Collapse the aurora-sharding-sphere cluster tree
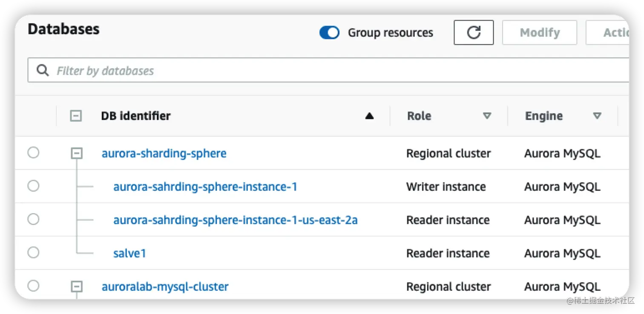 [76, 154]
